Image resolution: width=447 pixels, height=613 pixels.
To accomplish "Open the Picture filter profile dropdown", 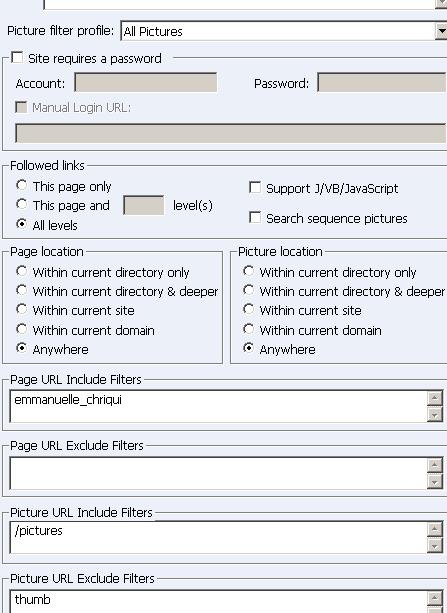I will pos(441,31).
